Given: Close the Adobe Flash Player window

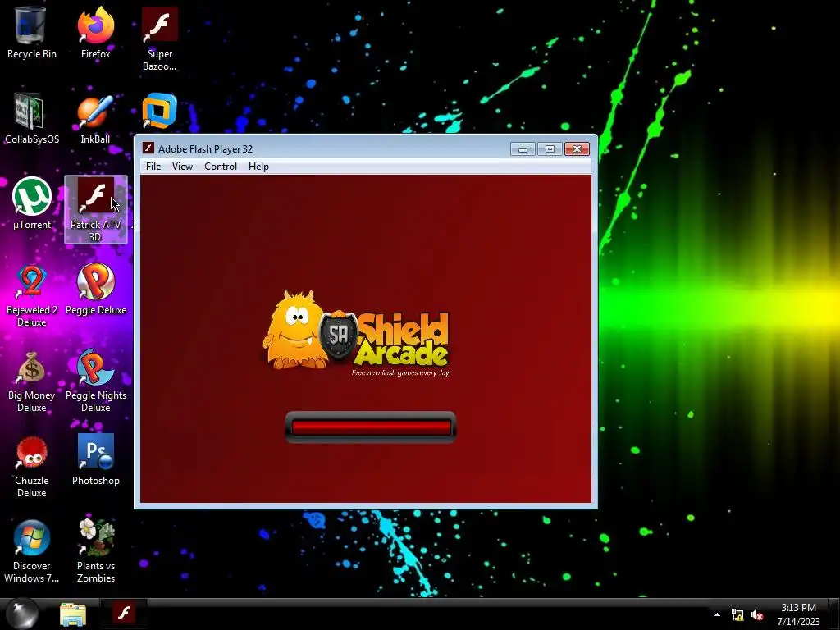Looking at the screenshot, I should pos(577,149).
